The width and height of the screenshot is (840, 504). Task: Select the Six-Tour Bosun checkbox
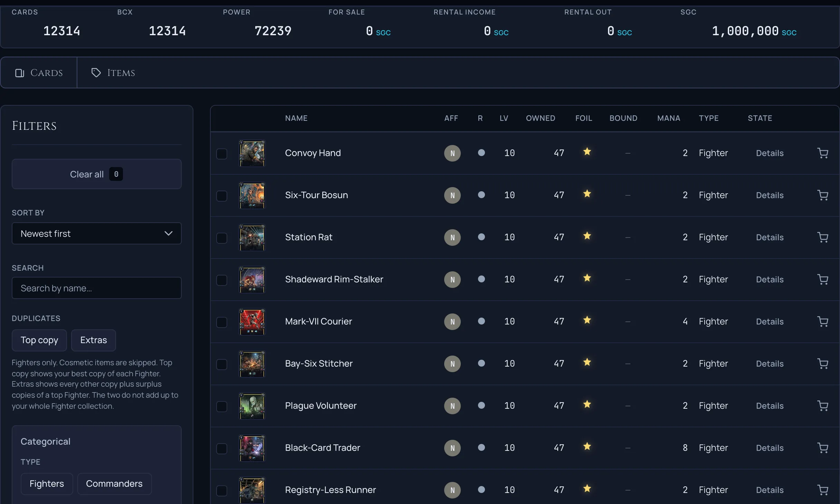(x=222, y=196)
